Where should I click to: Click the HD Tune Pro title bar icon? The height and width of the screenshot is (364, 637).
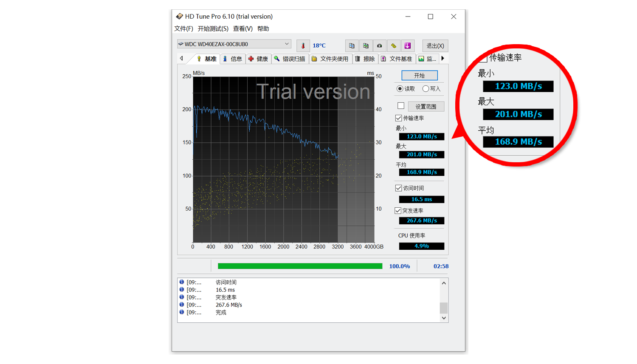click(x=179, y=16)
